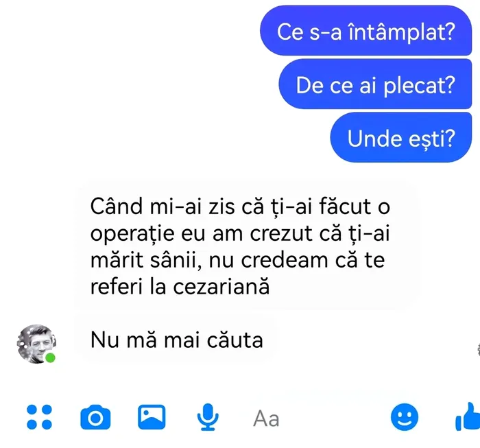Tap the 'Unde ești?' message bubble
This screenshot has width=480, height=448.
pos(401,137)
